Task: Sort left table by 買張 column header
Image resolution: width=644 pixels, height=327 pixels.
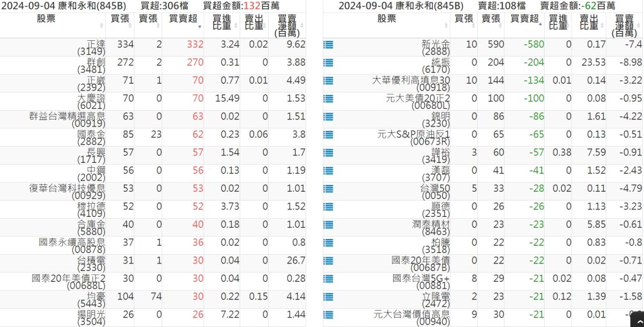Action: pos(120,19)
